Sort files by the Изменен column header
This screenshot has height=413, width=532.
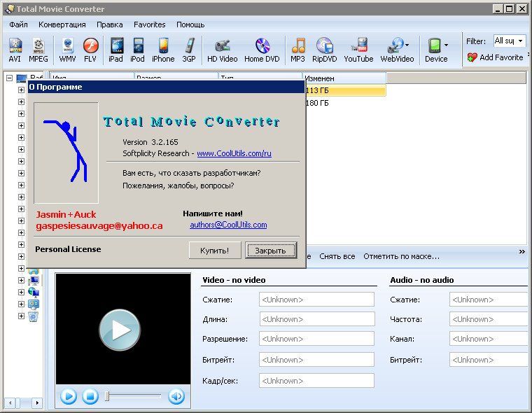click(344, 78)
